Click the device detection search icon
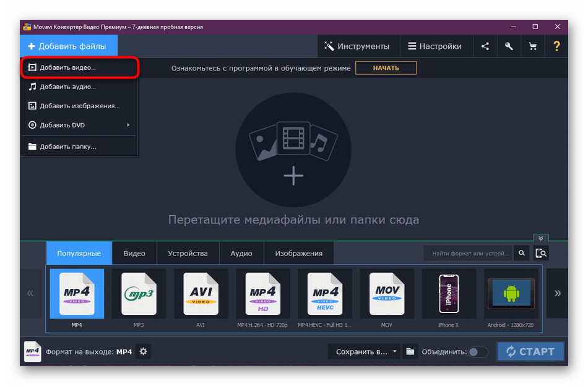The image size is (588, 386). 541,253
